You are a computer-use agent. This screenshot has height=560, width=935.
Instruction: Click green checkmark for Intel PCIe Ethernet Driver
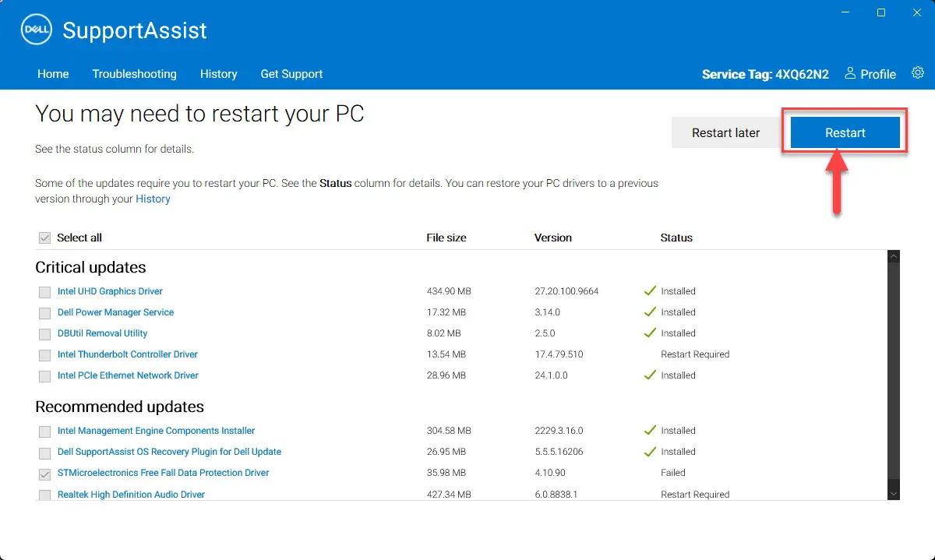[x=650, y=375]
